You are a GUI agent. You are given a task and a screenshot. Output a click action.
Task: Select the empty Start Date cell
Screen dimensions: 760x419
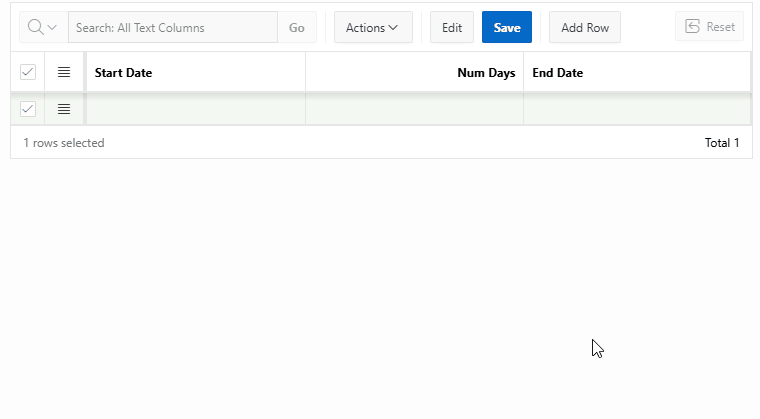(195, 109)
